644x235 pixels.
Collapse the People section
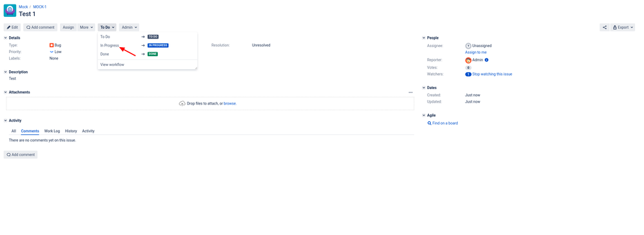coord(424,38)
